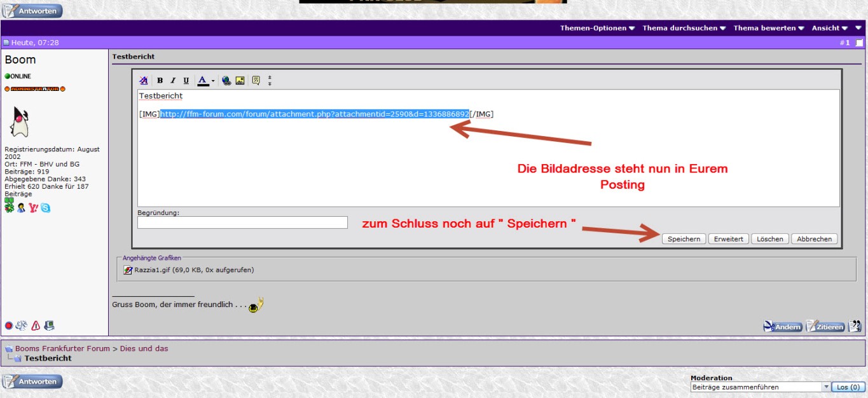Click the Booms Frankfurter Forum breadcrumb link
This screenshot has height=398, width=868.
(62, 348)
